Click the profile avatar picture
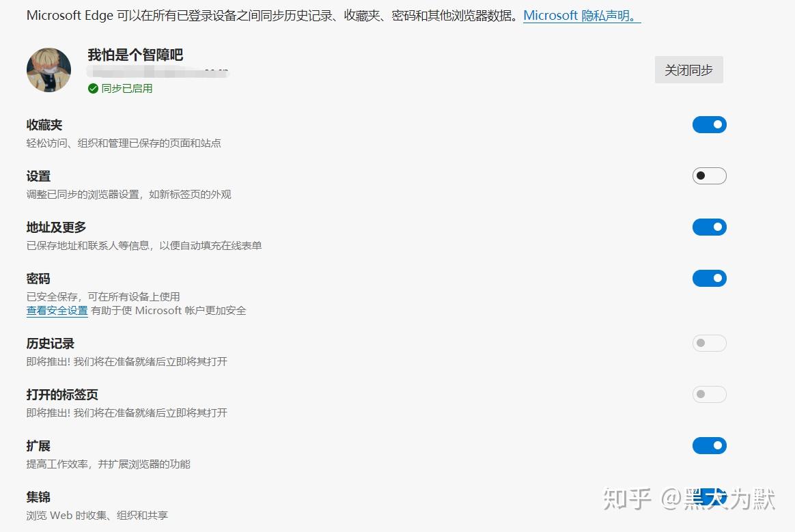The image size is (795, 532). click(x=48, y=70)
